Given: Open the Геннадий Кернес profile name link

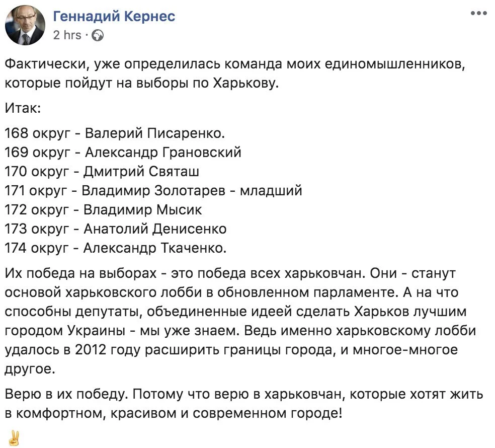Looking at the screenshot, I should click(114, 17).
